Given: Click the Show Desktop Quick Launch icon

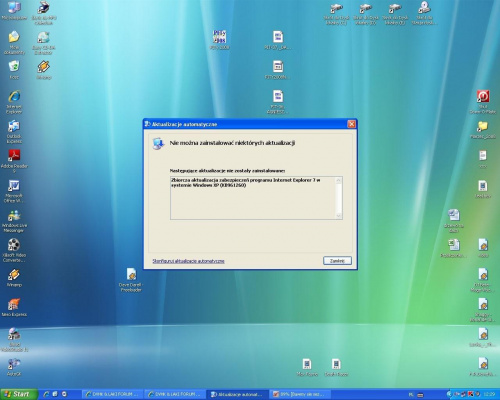Looking at the screenshot, I should [x=55, y=394].
